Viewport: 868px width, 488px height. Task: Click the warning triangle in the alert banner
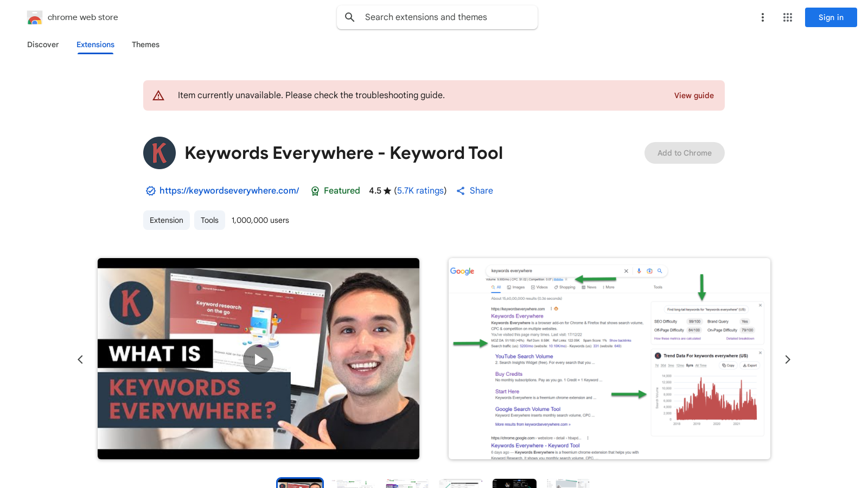pyautogui.click(x=158, y=95)
